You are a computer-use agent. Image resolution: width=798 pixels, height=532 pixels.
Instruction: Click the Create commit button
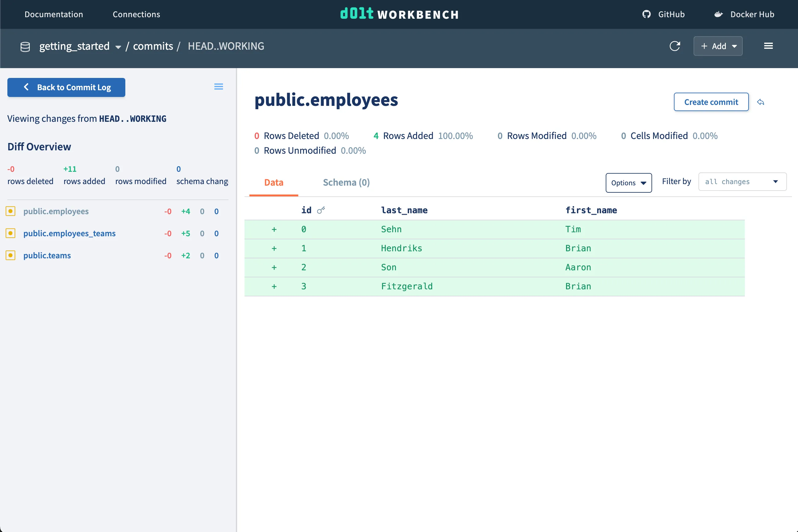coord(711,102)
